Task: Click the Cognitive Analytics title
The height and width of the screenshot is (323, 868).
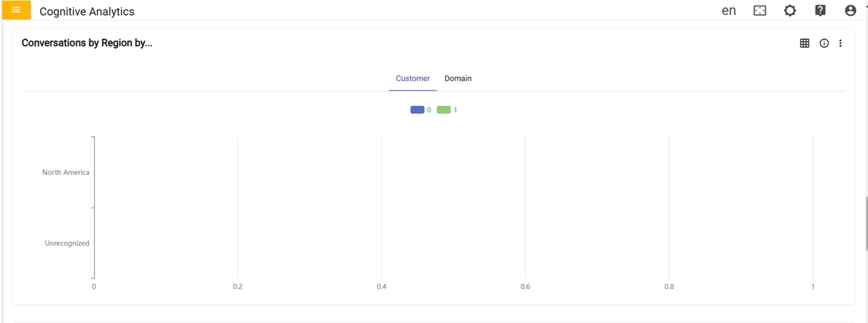Action: coord(87,12)
